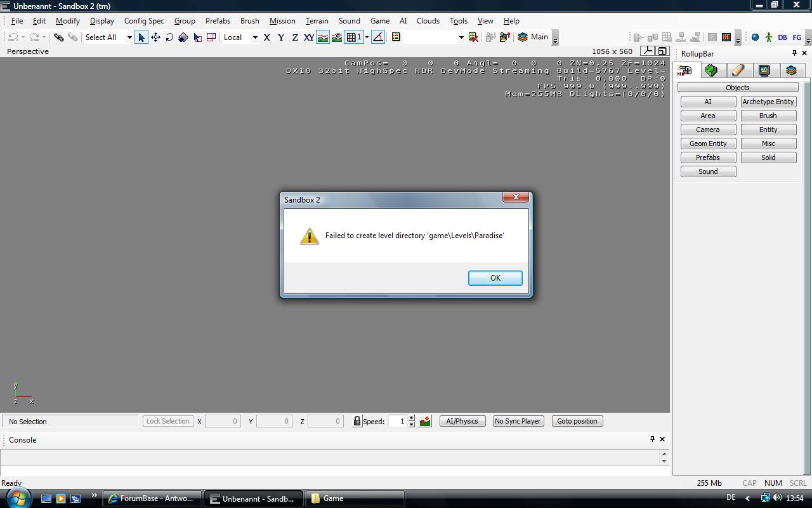Click the Unlink objects icon

[x=73, y=37]
